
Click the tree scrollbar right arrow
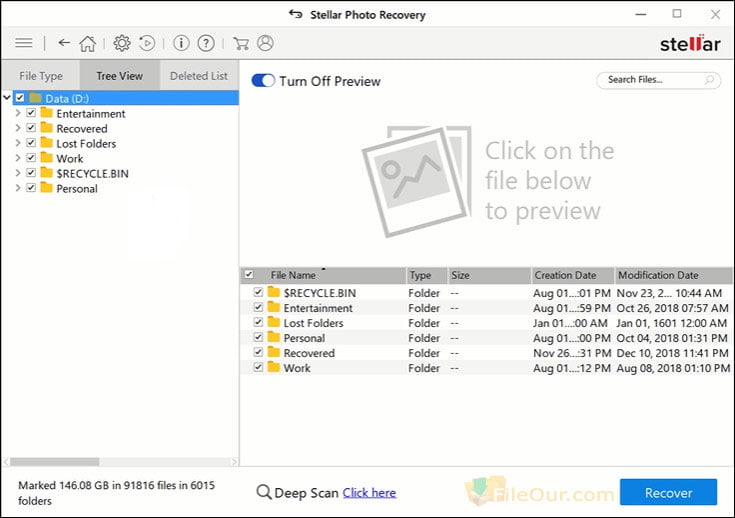click(x=234, y=462)
